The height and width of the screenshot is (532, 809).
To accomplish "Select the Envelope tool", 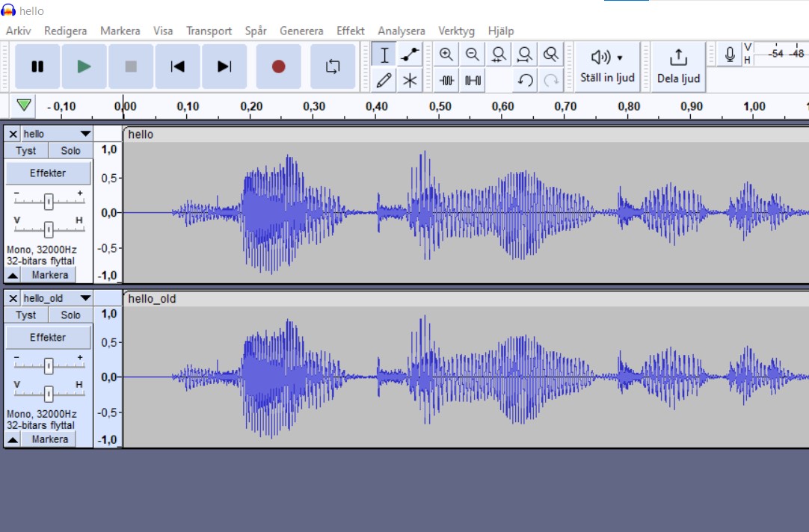I will click(410, 55).
